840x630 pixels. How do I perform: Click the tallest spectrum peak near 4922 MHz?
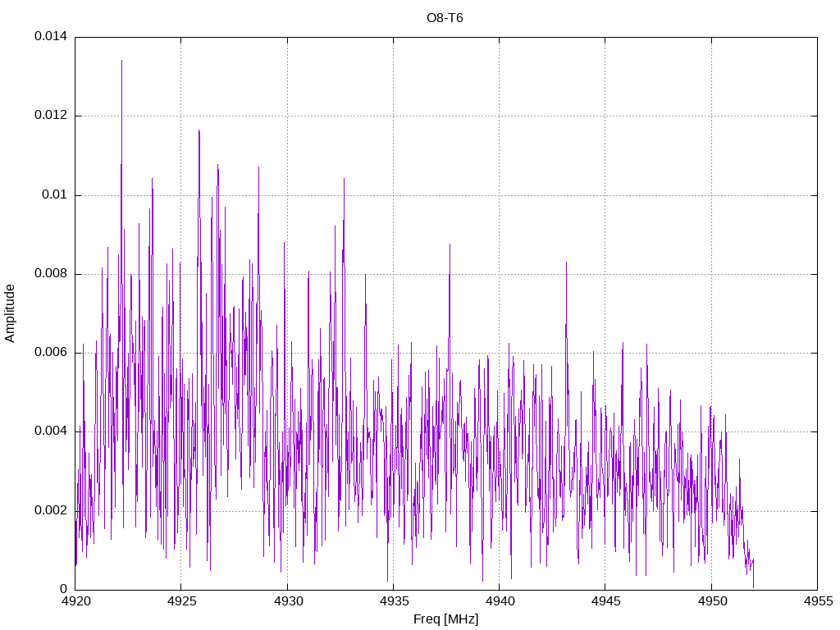121,61
